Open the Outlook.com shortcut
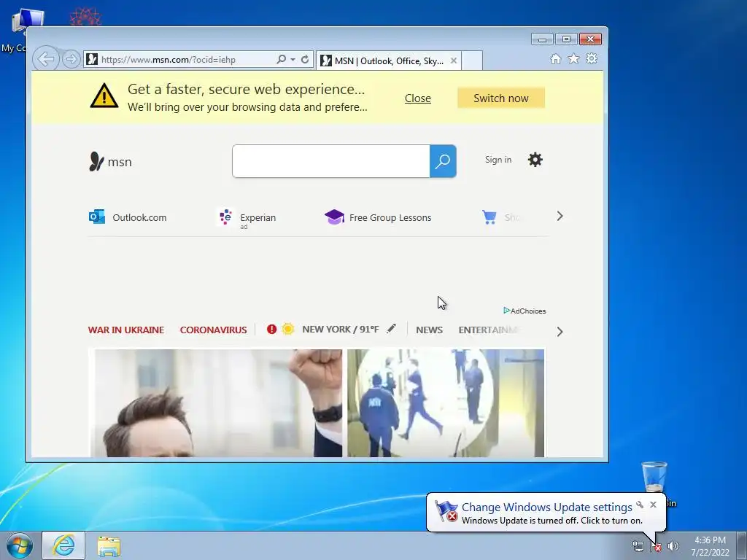 128,217
